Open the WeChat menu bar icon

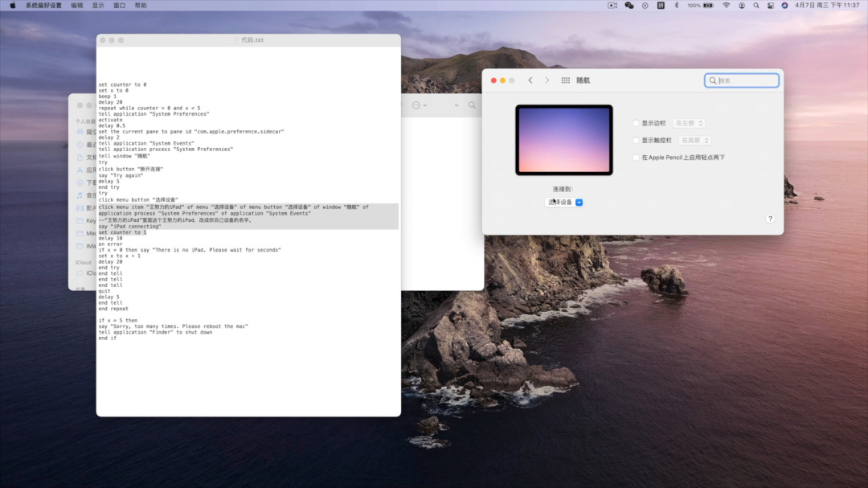coord(629,5)
